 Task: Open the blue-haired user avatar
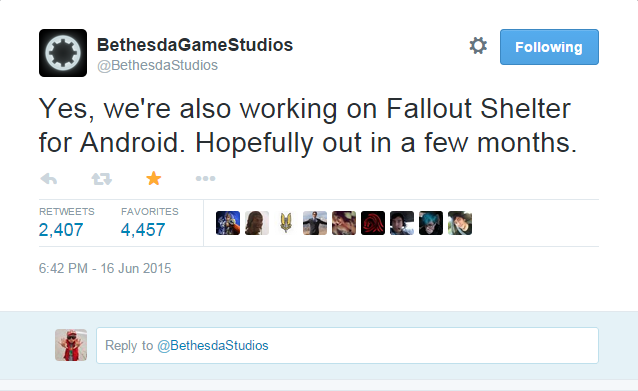431,223
